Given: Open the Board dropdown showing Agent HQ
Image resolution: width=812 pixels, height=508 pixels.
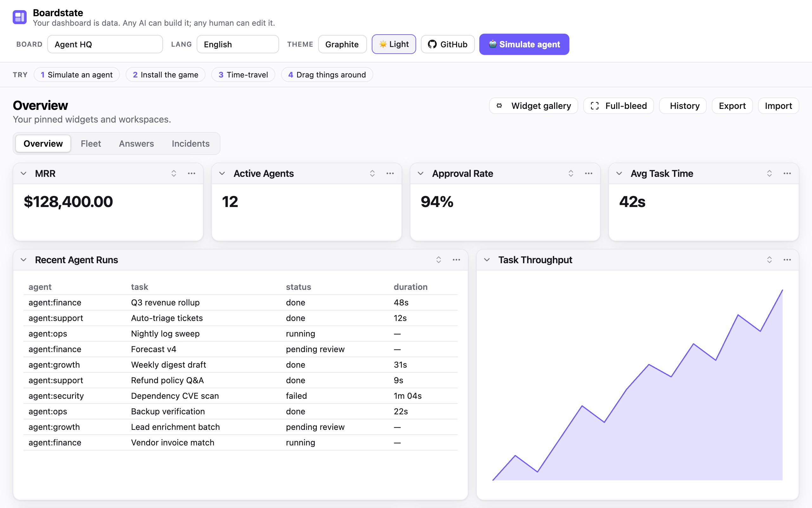Looking at the screenshot, I should (x=105, y=44).
